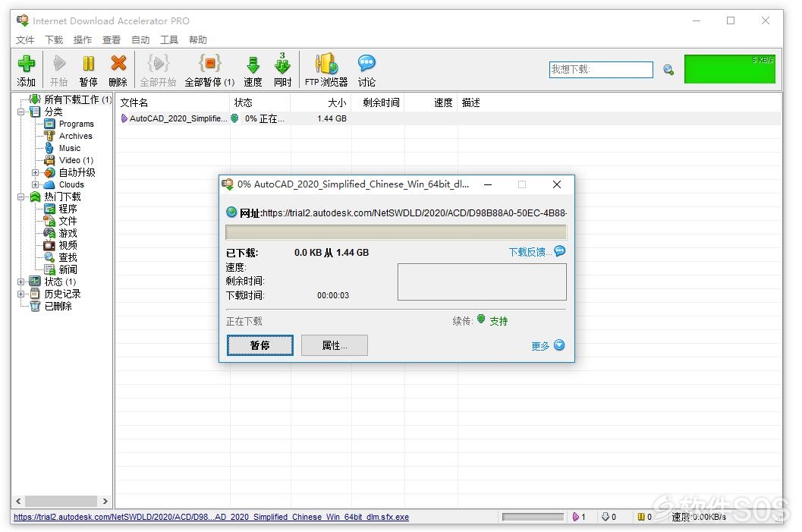Click the Pause (暂停) toolbar icon

89,70
